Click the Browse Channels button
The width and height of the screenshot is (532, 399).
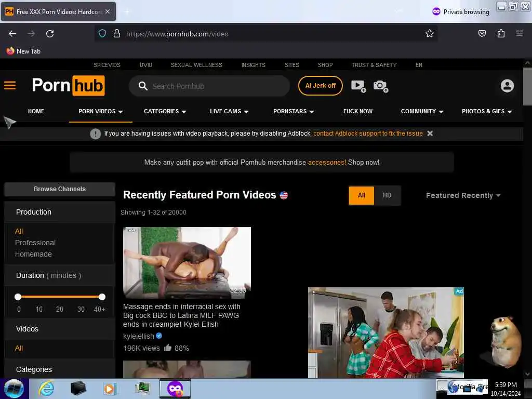60,189
